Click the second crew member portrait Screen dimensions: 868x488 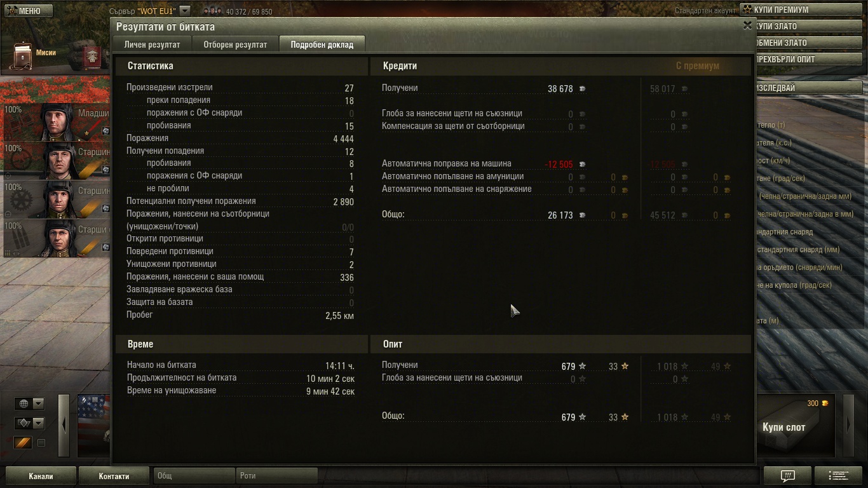pyautogui.click(x=56, y=161)
